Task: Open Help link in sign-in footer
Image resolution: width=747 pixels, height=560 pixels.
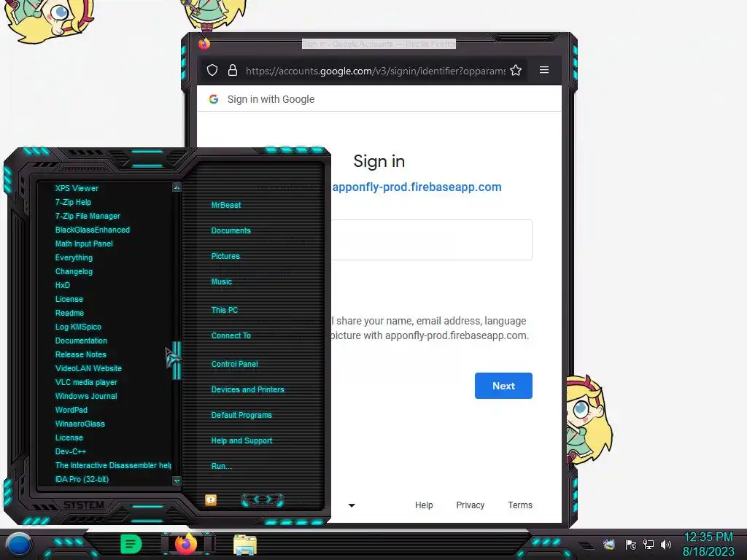Action: click(424, 505)
